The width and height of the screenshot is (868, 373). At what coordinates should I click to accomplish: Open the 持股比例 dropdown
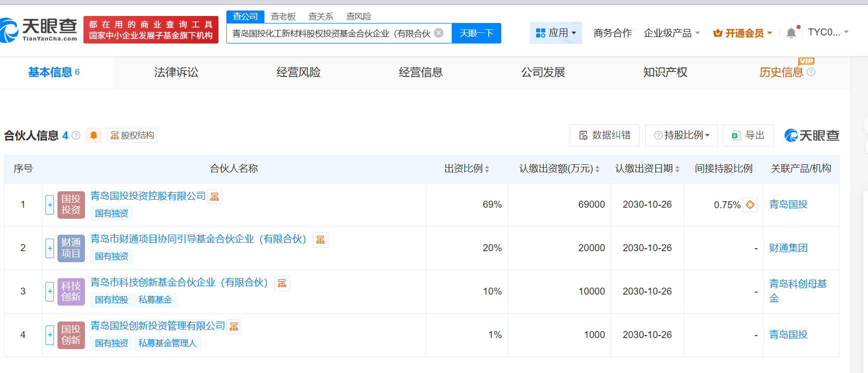pos(682,135)
